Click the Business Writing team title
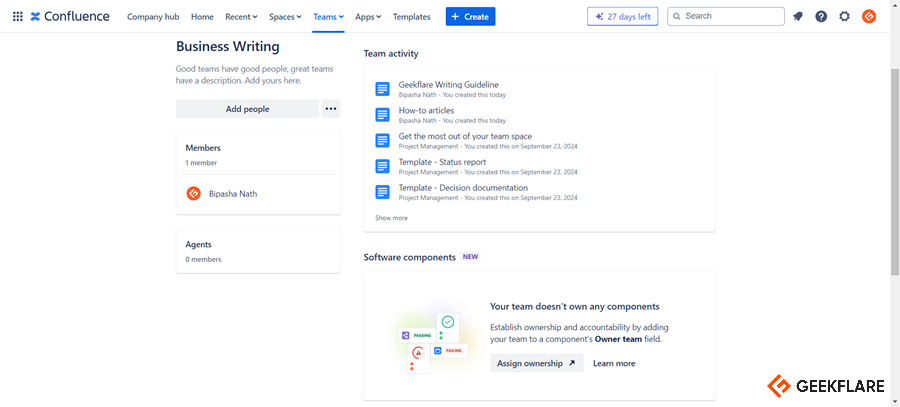This screenshot has height=407, width=900. pyautogui.click(x=227, y=46)
